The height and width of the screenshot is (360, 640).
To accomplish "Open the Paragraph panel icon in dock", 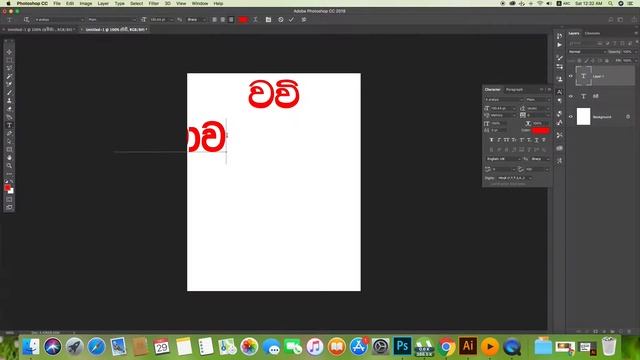I will [560, 101].
